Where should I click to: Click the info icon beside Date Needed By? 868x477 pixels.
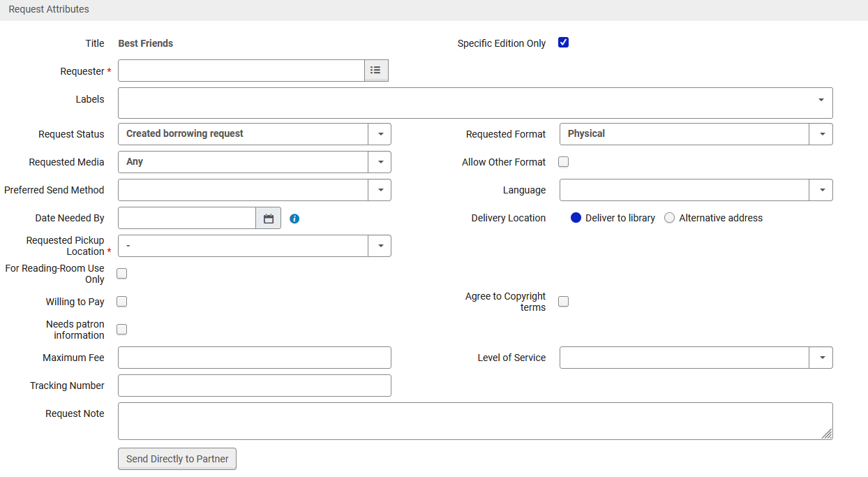click(294, 219)
